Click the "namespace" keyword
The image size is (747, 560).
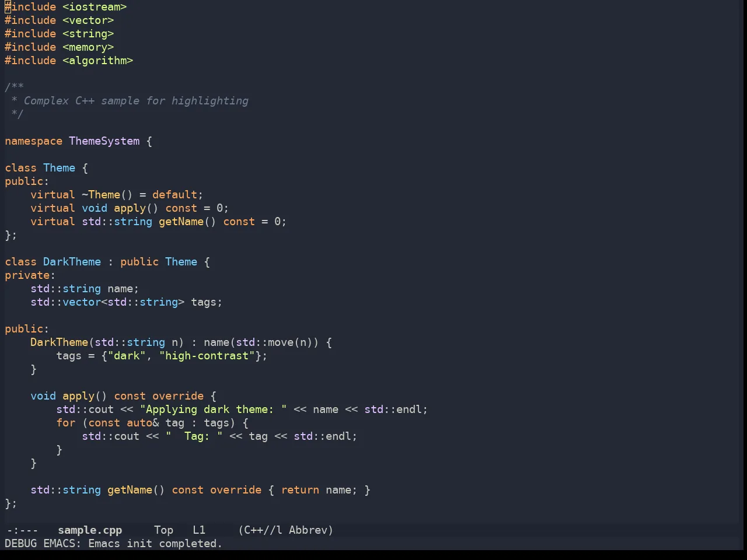point(33,141)
